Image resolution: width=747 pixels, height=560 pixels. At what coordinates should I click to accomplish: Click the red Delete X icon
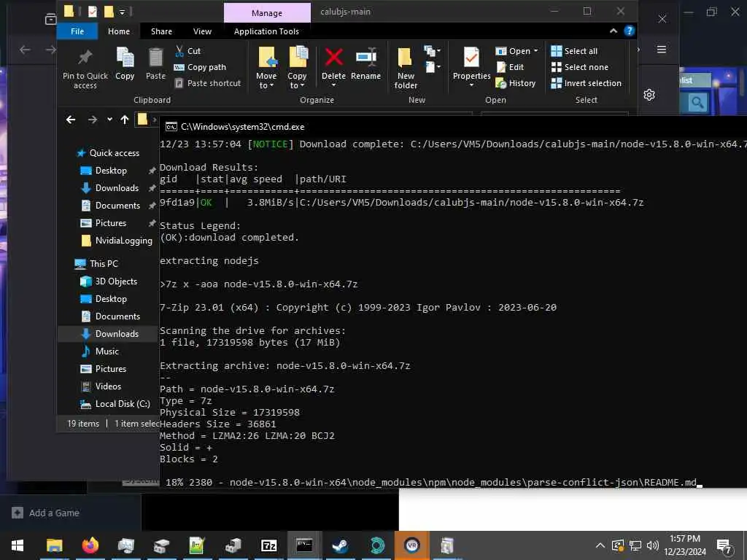click(x=333, y=58)
